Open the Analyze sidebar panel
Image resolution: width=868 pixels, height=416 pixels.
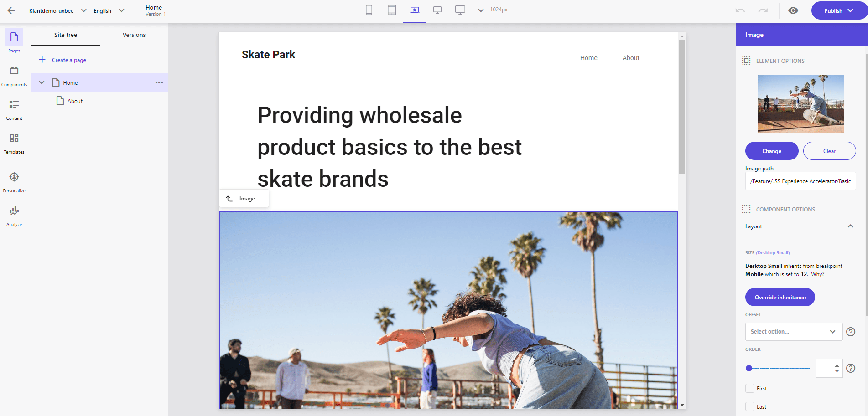(x=14, y=216)
